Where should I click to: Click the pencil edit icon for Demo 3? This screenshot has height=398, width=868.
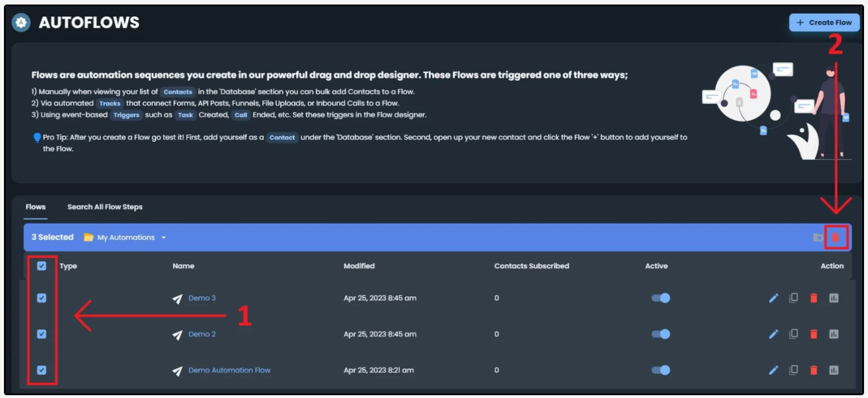point(773,298)
